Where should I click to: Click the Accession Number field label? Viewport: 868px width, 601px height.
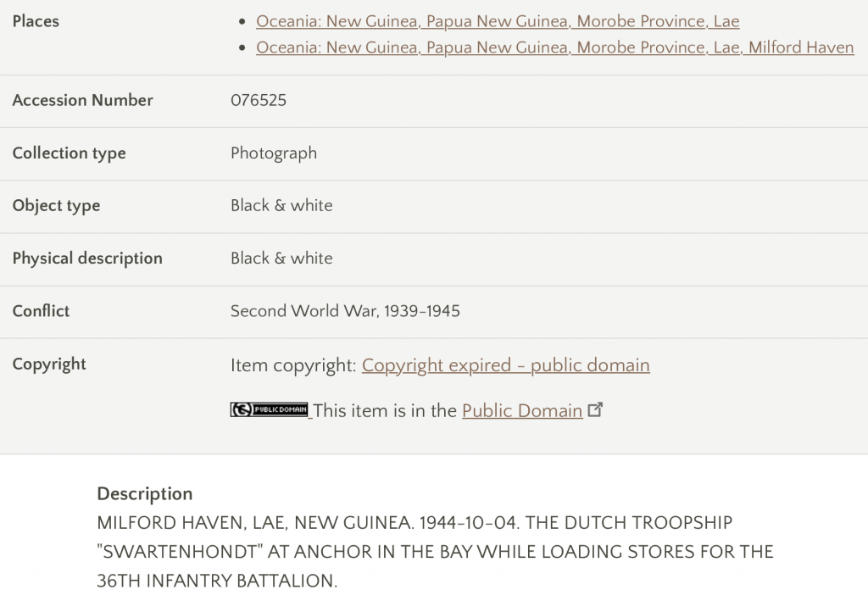pos(83,100)
